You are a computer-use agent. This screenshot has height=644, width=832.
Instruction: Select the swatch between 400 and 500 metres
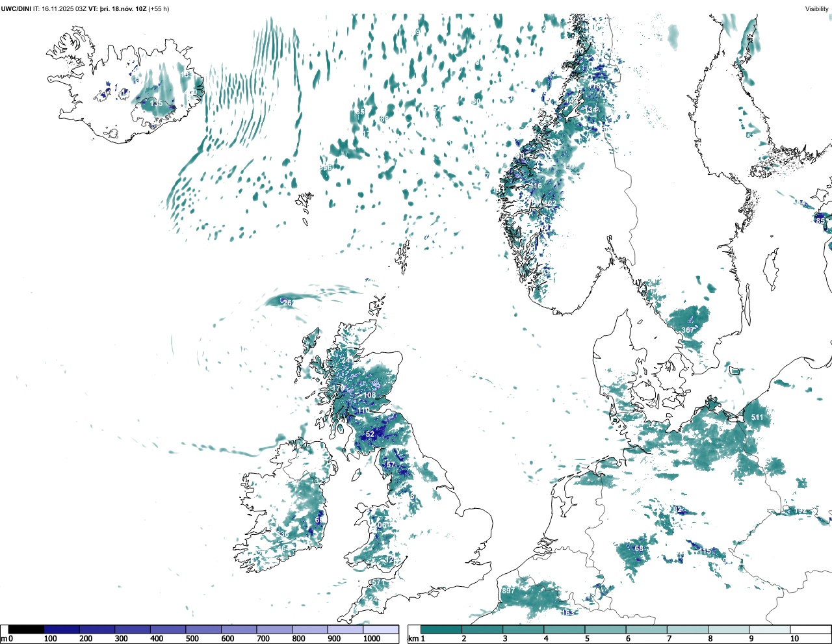point(168,630)
